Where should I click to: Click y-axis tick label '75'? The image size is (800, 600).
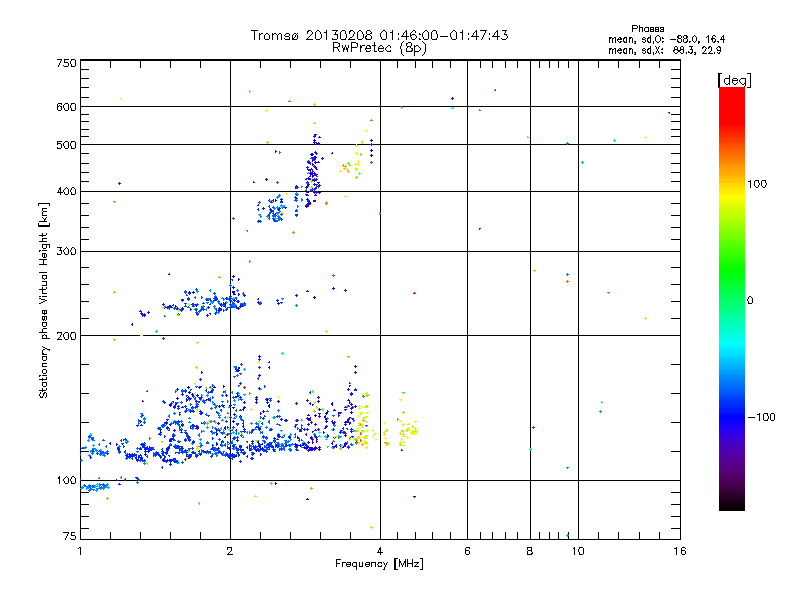[70, 536]
